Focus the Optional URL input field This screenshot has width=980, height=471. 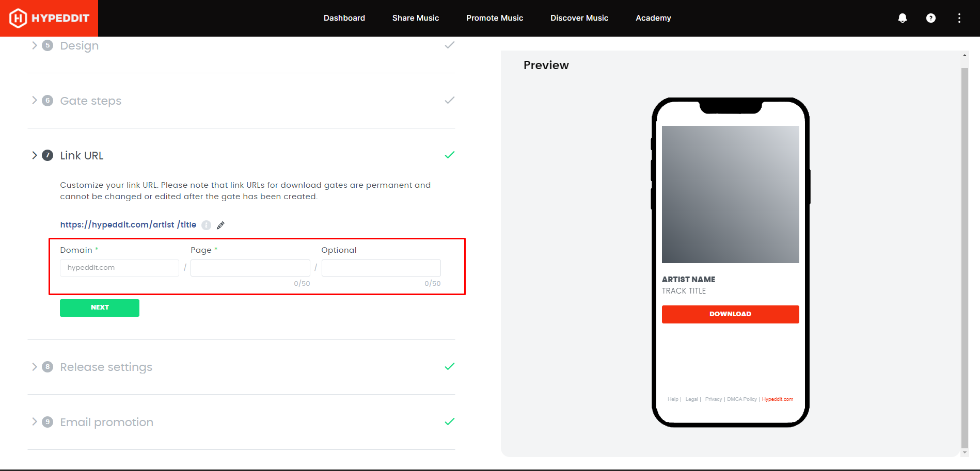pos(381,268)
